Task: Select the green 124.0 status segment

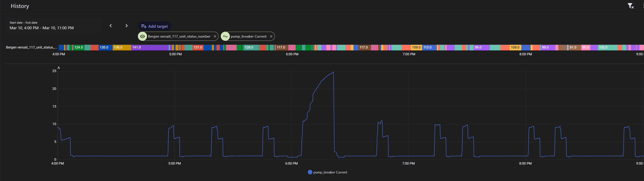Action: [79, 47]
